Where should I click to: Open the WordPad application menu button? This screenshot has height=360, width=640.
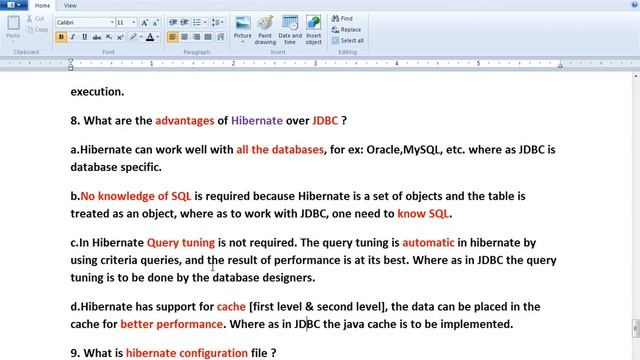click(x=14, y=5)
